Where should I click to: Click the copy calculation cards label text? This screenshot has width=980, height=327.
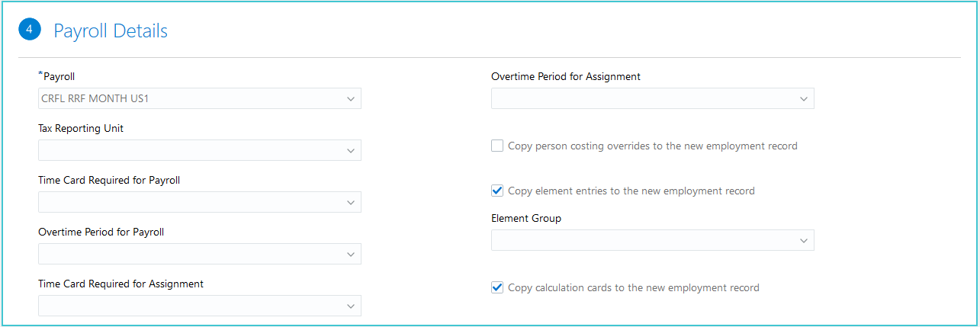[633, 288]
